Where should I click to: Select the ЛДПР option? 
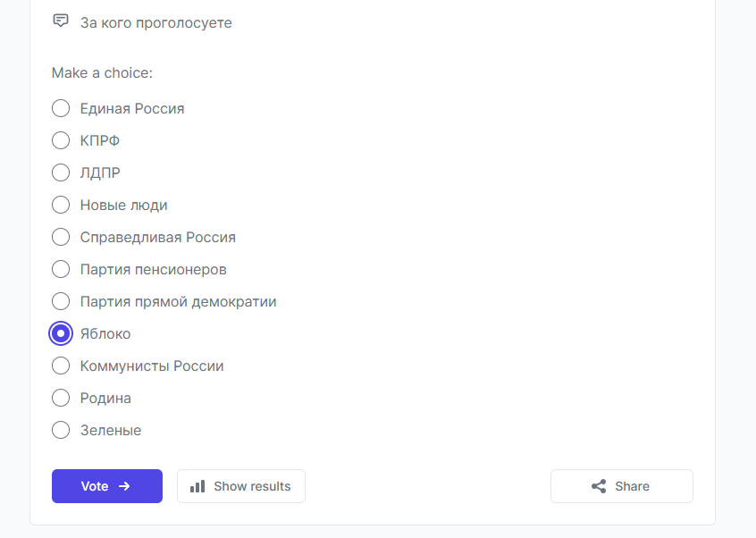coord(61,172)
